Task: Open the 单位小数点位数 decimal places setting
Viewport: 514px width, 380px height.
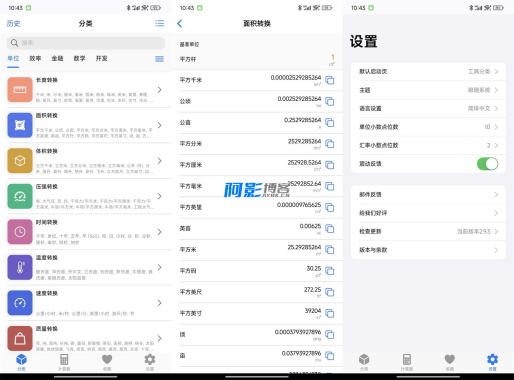Action: point(428,127)
